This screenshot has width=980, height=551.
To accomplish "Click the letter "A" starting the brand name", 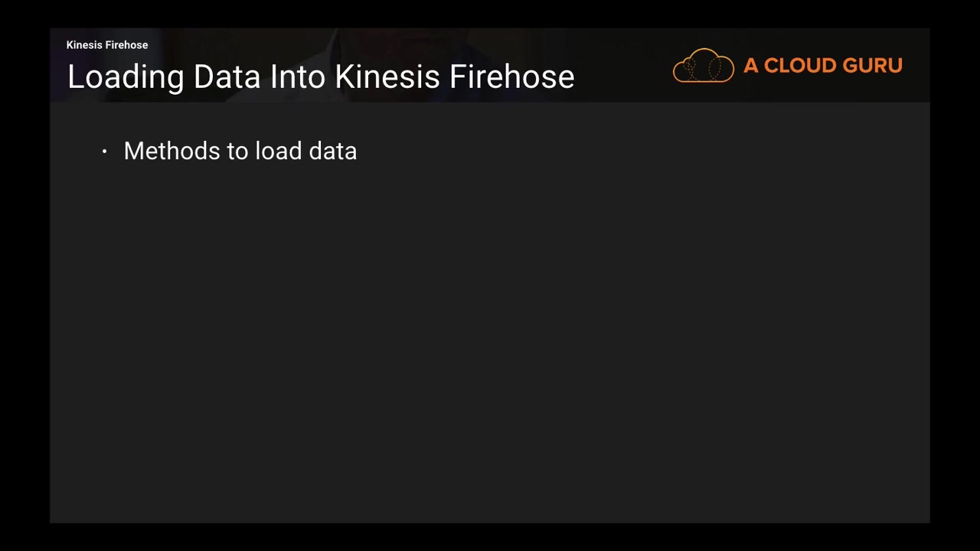I will coord(750,66).
